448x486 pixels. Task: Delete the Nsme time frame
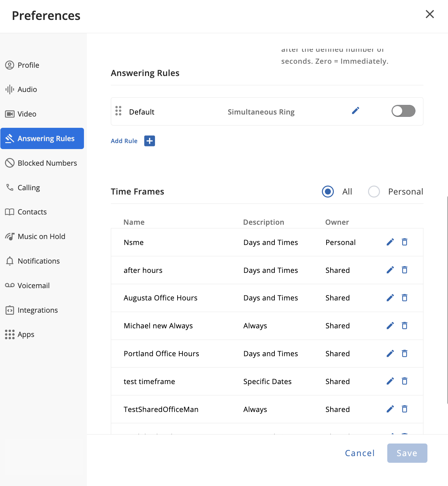(x=405, y=242)
